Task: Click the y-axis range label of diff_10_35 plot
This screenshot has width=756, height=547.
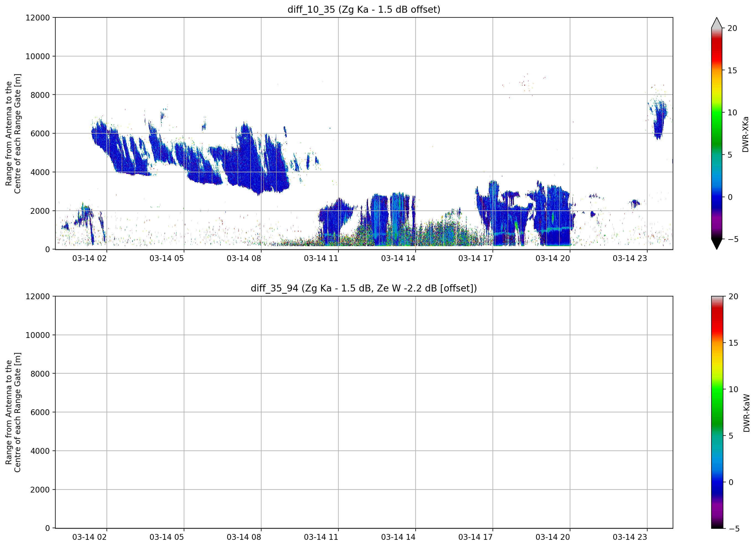Action: tap(13, 134)
